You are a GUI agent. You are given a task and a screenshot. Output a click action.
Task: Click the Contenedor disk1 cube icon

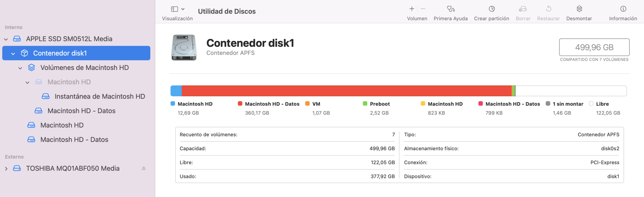(x=24, y=53)
